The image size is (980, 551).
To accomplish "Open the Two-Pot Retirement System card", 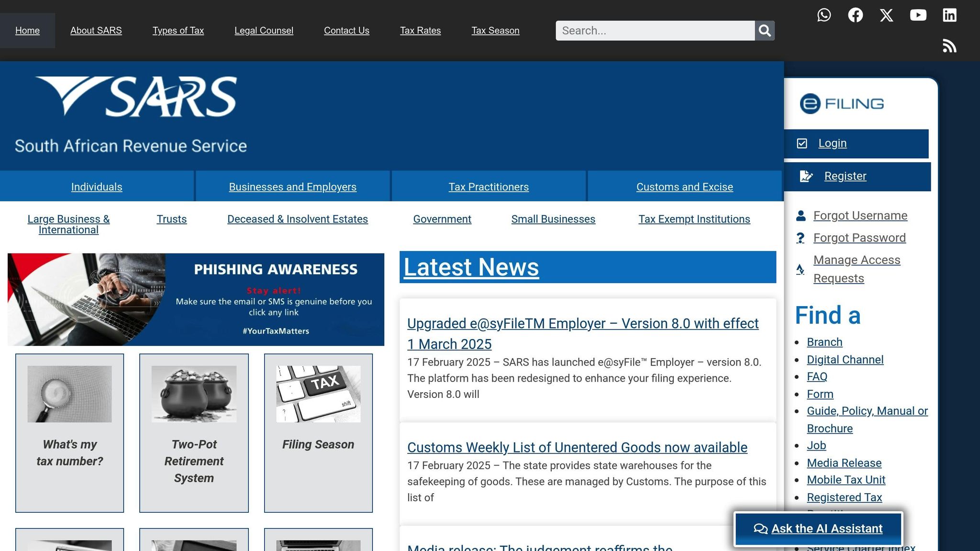I will (194, 433).
